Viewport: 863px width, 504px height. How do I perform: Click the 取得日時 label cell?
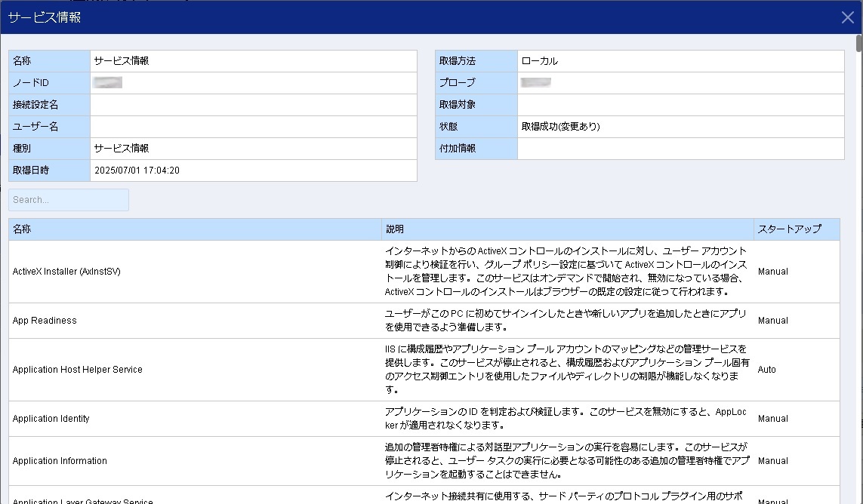point(50,171)
